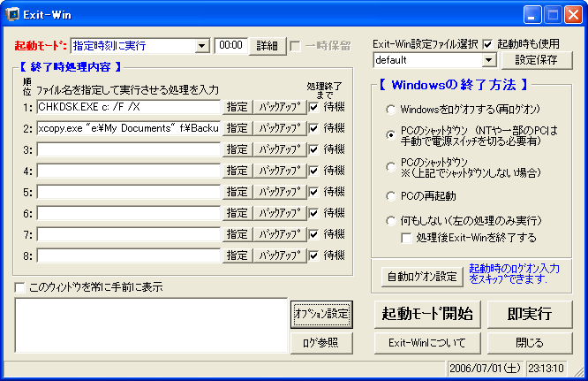The width and height of the screenshot is (588, 381).
Task: Select PCのシャットダウン ※上記でしない場合 radio option
Action: coord(391,167)
